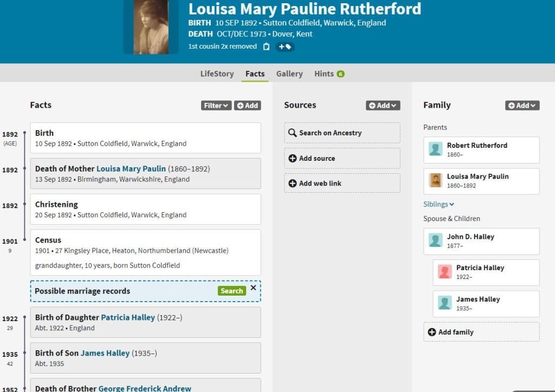Click the plus icon for Add family
The height and width of the screenshot is (392, 555).
(432, 332)
